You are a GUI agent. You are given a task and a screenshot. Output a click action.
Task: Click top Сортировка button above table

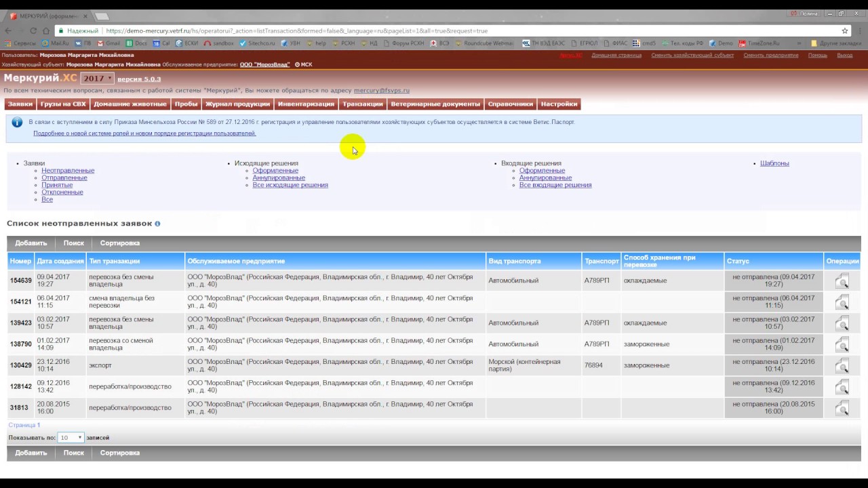coord(120,243)
